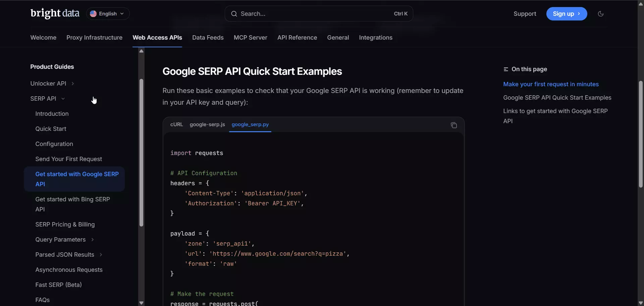Image resolution: width=644 pixels, height=306 pixels.
Task: Open the MCP Server menu item
Action: pos(251,38)
